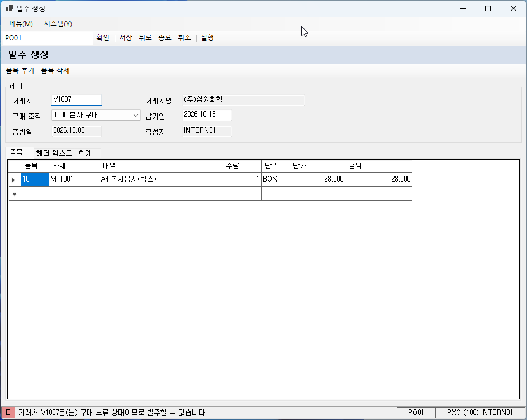The height and width of the screenshot is (420, 527).
Task: Open the 메뉴(M) menu
Action: [x=21, y=24]
